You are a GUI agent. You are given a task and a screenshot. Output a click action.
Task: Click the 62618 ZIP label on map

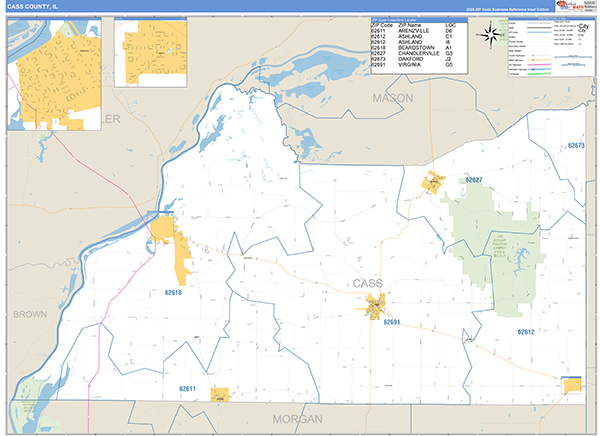[173, 293]
